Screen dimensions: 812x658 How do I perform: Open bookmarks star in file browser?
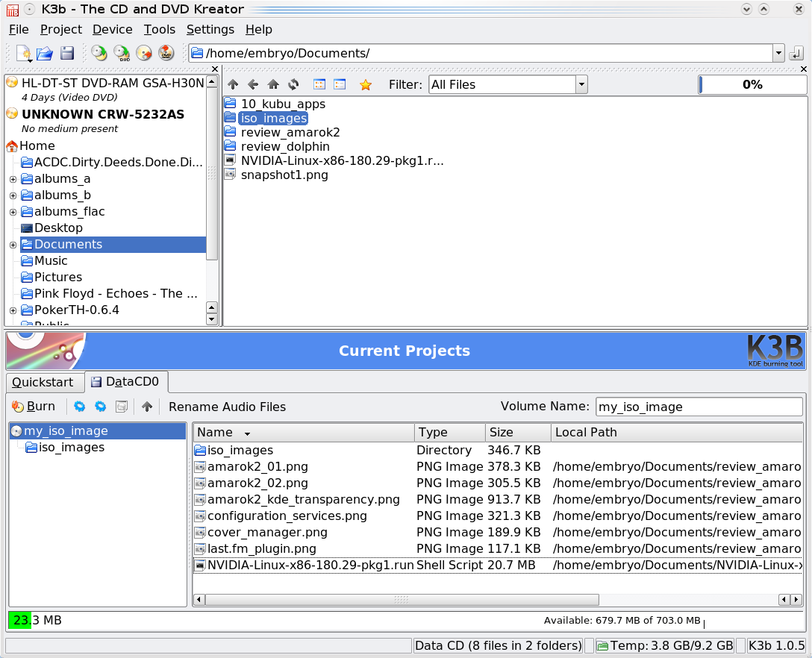[366, 84]
